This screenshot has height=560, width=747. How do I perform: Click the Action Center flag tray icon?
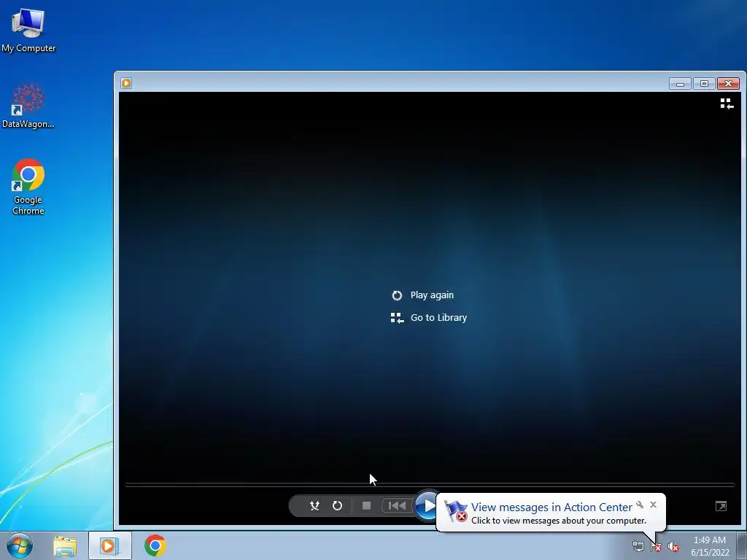pos(656,546)
